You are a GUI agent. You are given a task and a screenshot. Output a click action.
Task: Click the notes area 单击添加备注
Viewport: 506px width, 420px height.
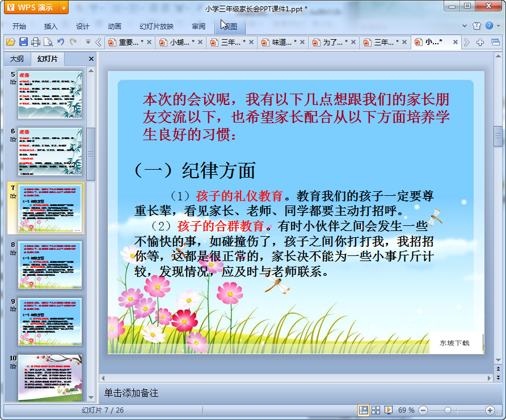131,393
